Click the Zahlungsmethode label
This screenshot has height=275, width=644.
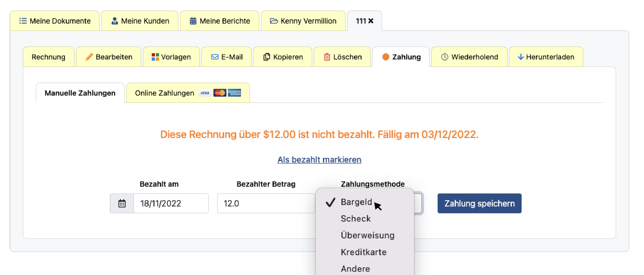tap(373, 184)
